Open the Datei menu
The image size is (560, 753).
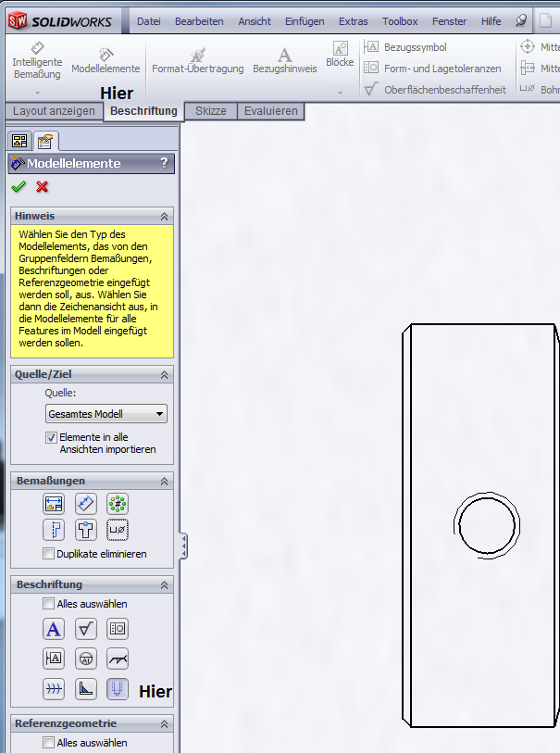click(149, 21)
